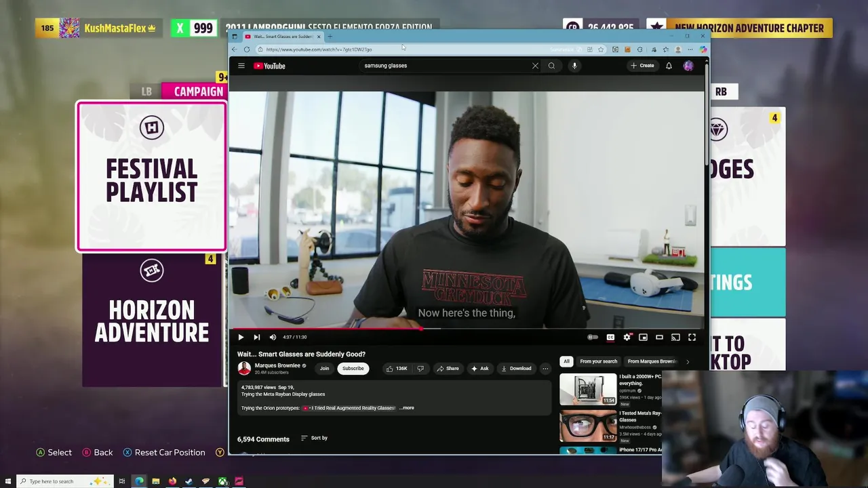Open the player settings gear
This screenshot has width=868, height=488.
627,337
